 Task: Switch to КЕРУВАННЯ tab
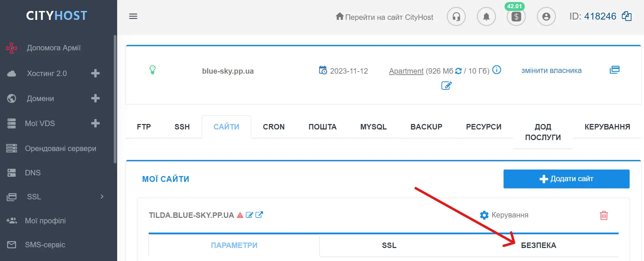(607, 127)
